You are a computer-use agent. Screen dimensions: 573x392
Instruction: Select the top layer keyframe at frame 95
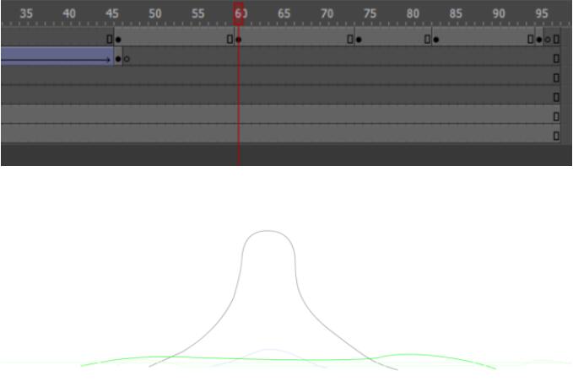coord(539,40)
